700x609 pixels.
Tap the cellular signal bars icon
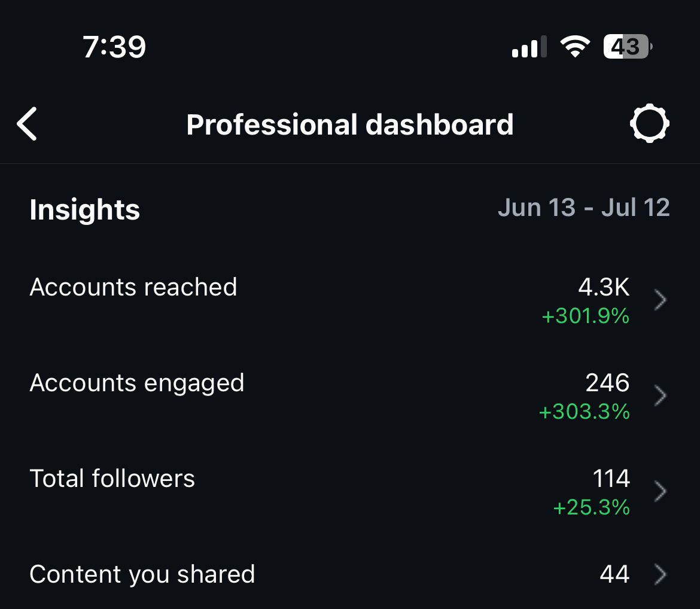point(529,47)
